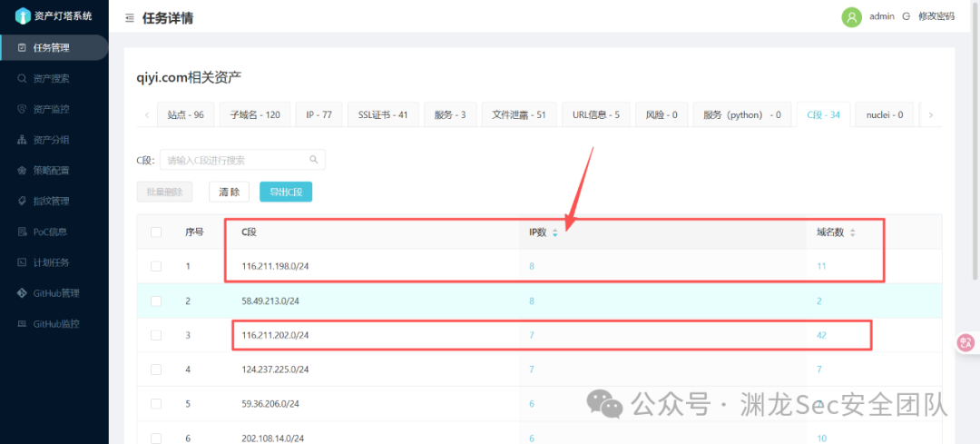The height and width of the screenshot is (444, 980).
Task: Switch to the 文件泄露 - 51 tab
Action: pos(519,114)
